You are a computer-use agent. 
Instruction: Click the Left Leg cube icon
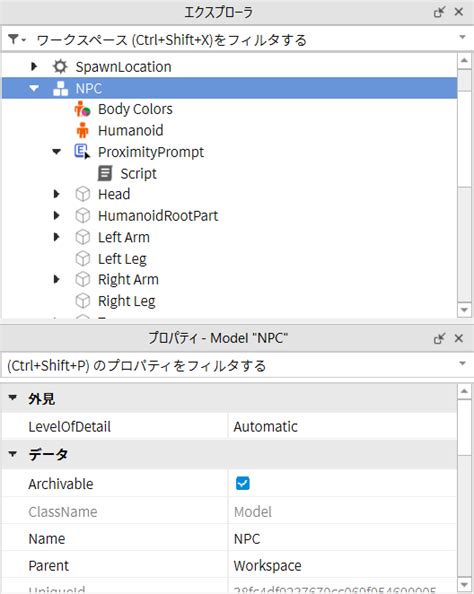83,259
